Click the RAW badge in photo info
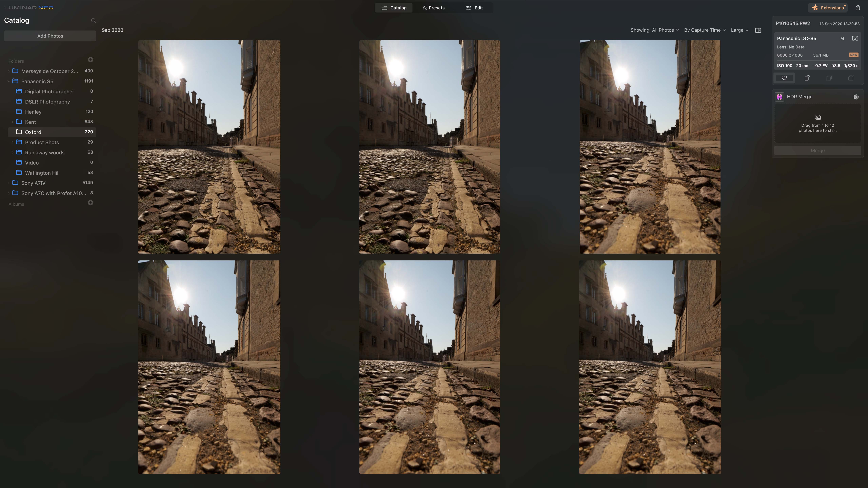Viewport: 868px width, 488px height. click(x=854, y=55)
